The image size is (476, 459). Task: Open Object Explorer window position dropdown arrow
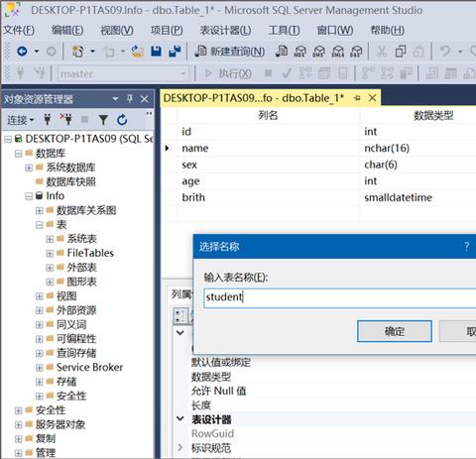click(115, 99)
